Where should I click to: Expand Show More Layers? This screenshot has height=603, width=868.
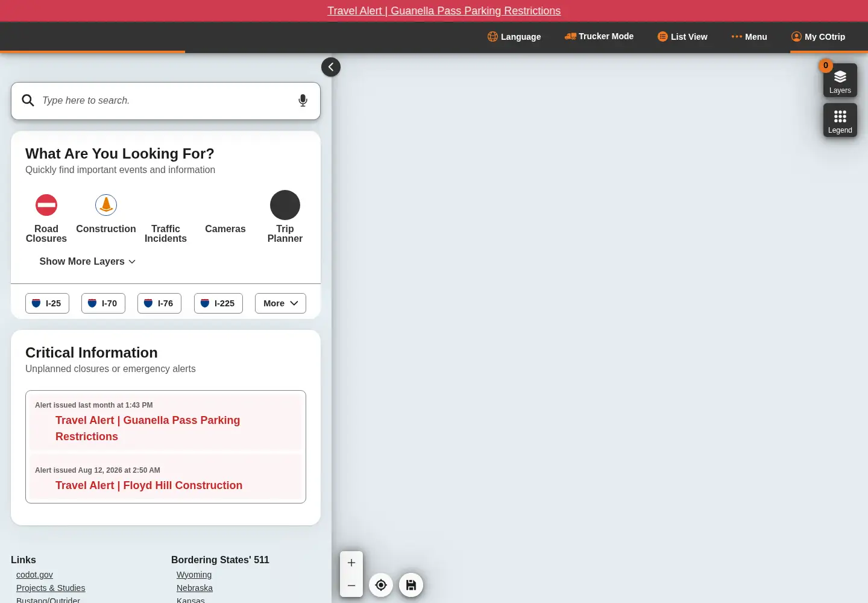pos(87,261)
